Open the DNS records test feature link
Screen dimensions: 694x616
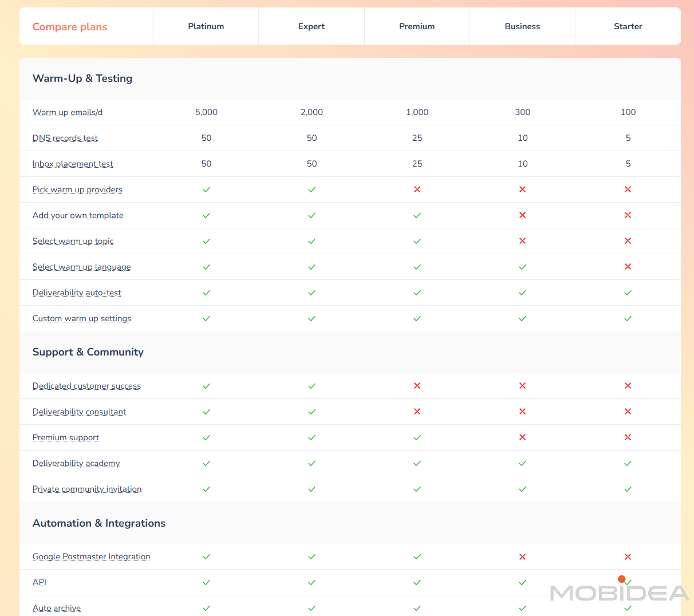tap(65, 138)
